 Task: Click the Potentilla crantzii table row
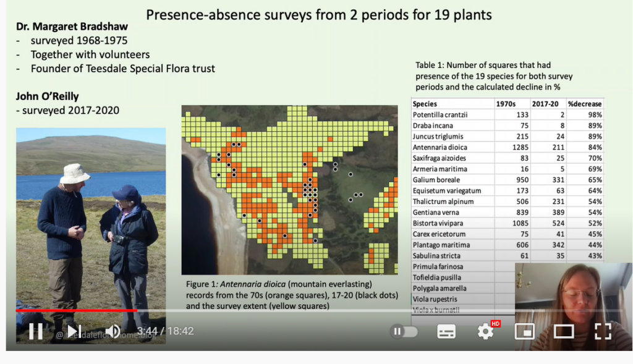pos(507,115)
